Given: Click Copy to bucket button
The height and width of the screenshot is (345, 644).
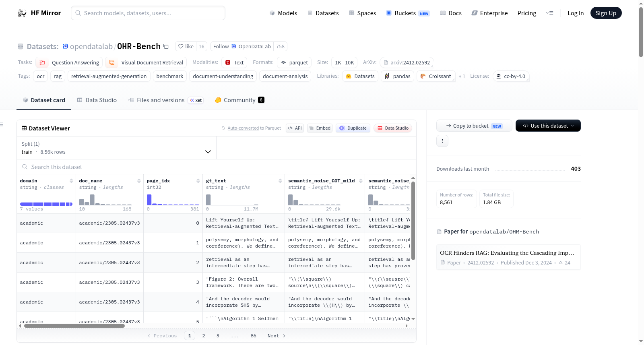Looking at the screenshot, I should (x=474, y=126).
